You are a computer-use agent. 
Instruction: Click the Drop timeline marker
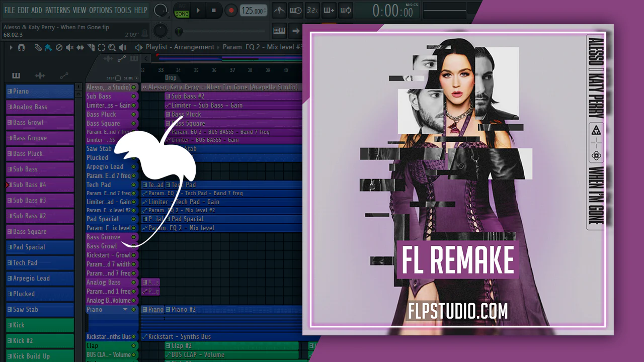tap(171, 78)
